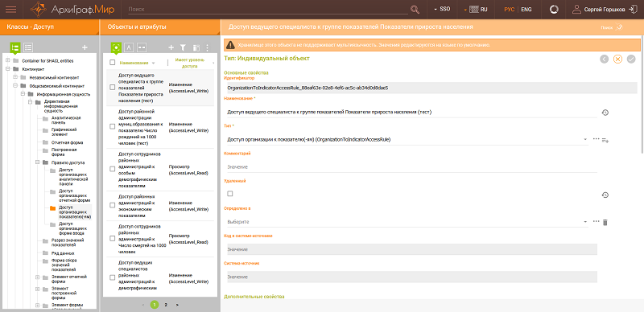Image resolution: width=644 pixels, height=312 pixels.
Task: Expand Container for SHACL entities node
Action: click(8, 61)
